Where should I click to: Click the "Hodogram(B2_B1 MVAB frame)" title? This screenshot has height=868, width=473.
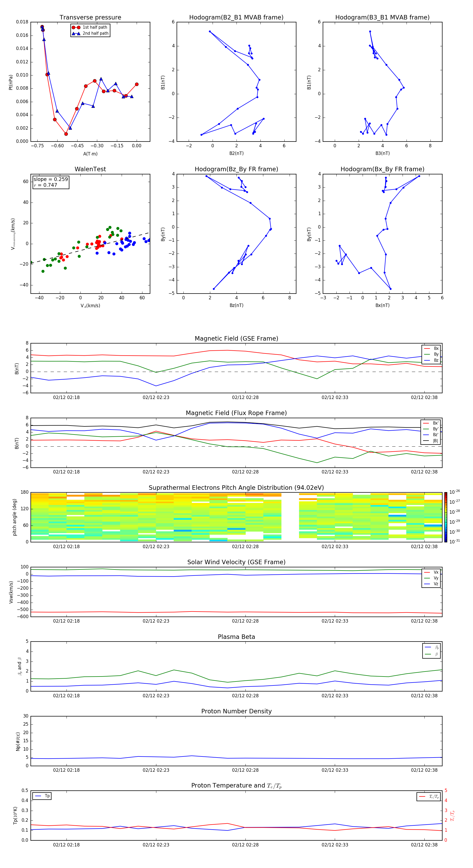pos(236,18)
